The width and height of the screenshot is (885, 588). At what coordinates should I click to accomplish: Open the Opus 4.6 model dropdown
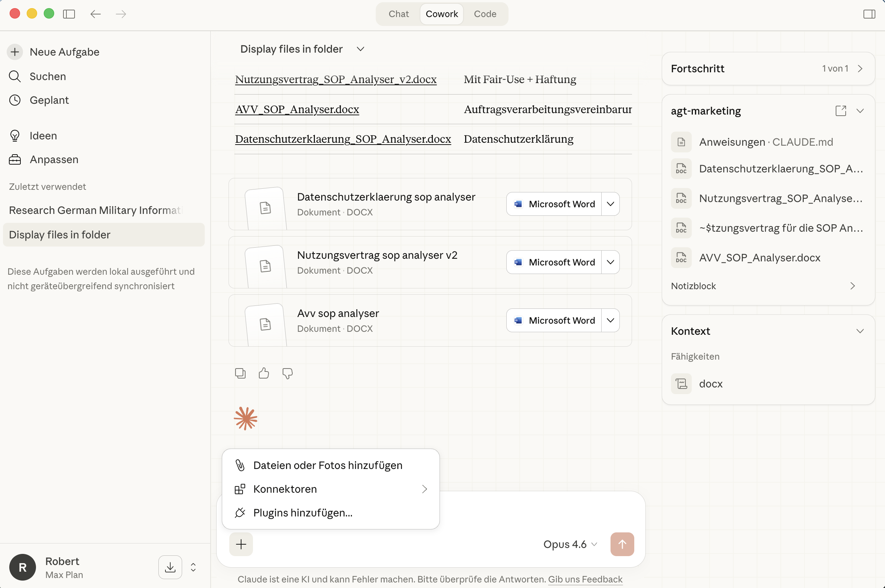(x=569, y=544)
